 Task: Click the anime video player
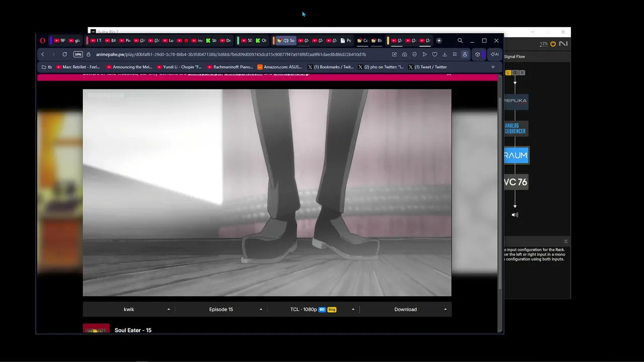[267, 193]
